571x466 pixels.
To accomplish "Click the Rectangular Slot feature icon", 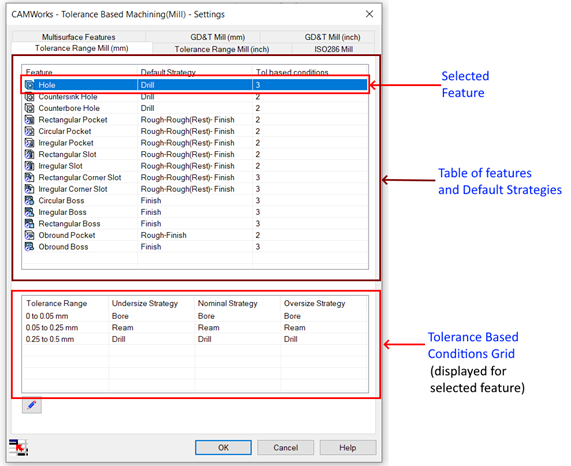I will click(29, 154).
